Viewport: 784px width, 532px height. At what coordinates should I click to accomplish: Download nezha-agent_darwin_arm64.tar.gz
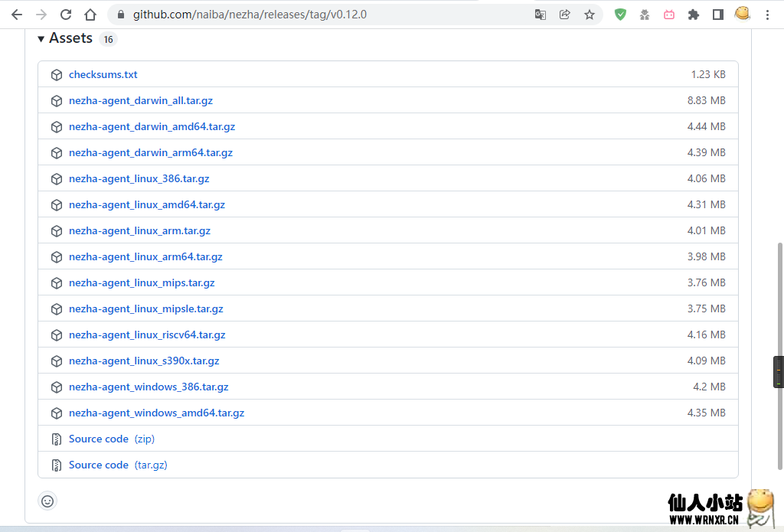tap(151, 152)
